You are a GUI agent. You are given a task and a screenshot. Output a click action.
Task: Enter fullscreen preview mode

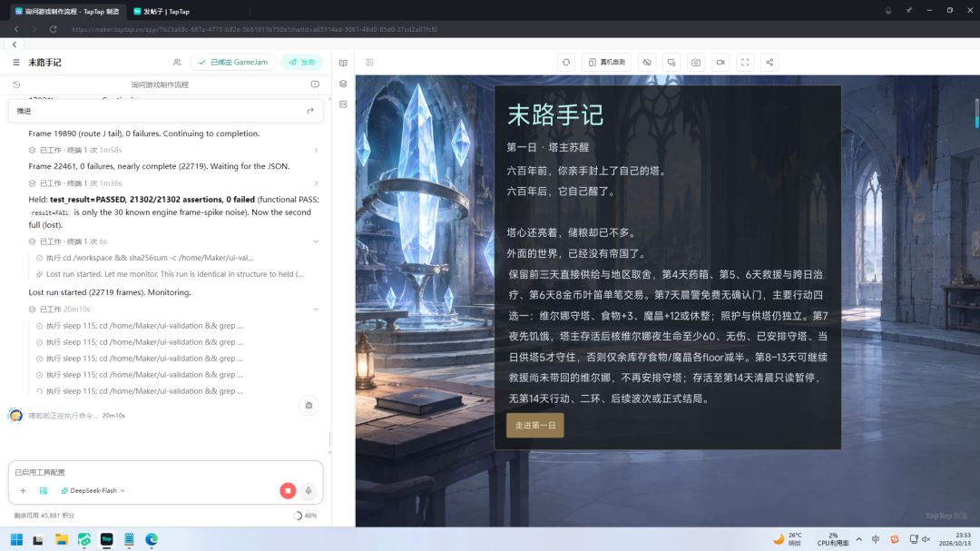tap(745, 63)
